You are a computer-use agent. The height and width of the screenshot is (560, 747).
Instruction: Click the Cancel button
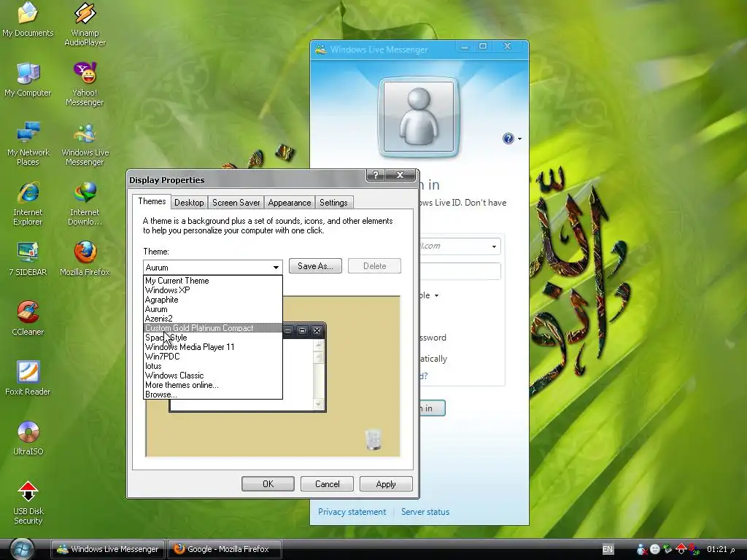coord(328,484)
